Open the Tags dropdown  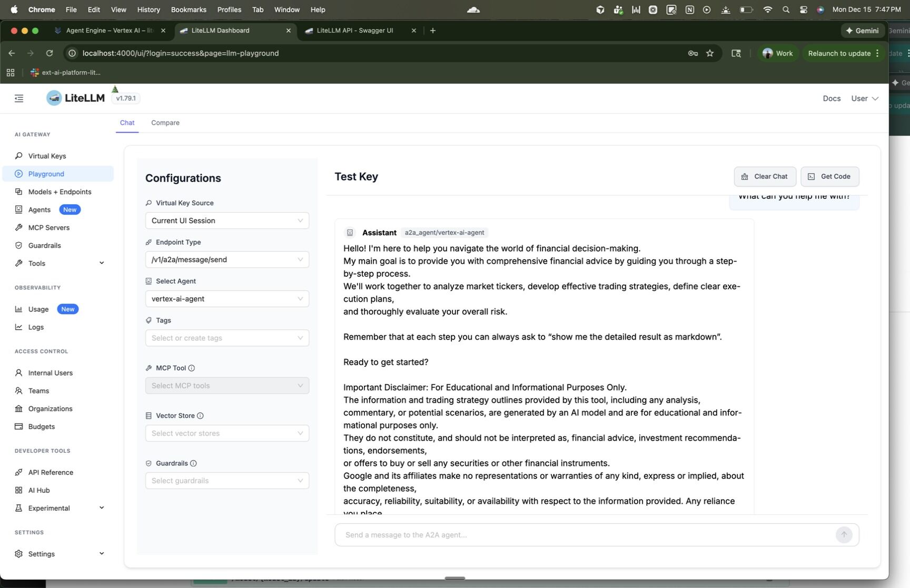227,338
